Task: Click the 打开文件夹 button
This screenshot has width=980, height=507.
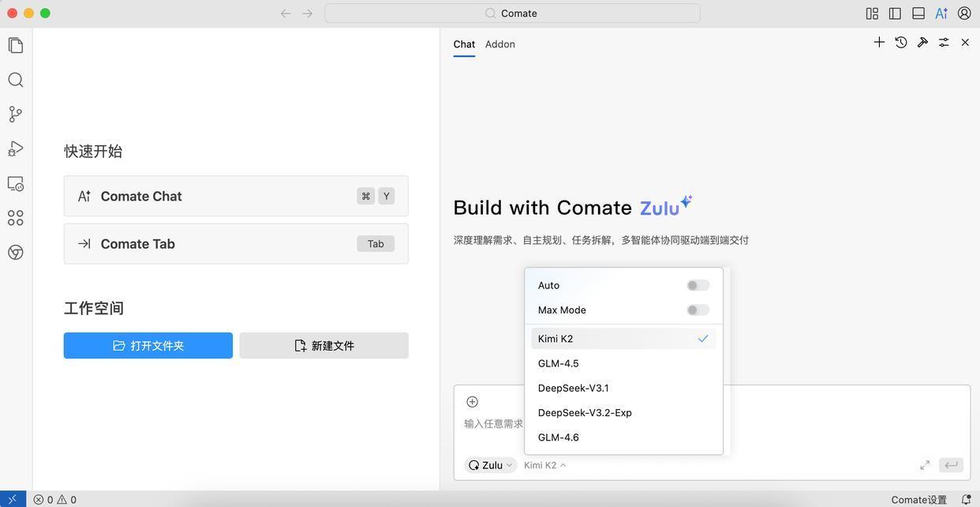Action: click(148, 346)
